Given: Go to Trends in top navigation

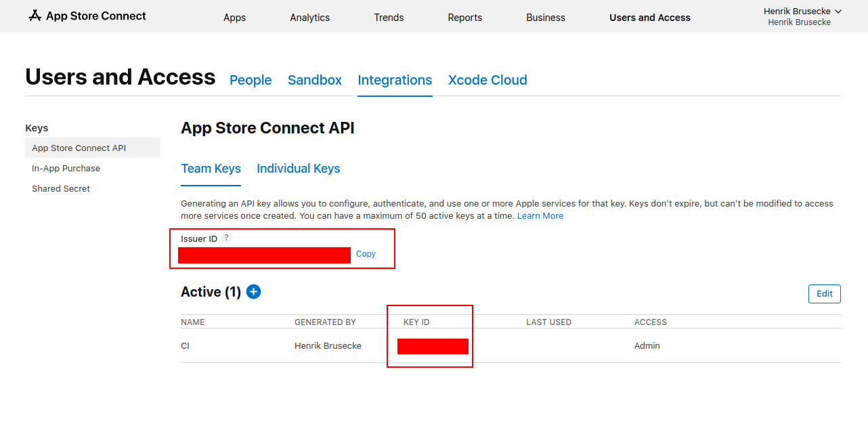Looking at the screenshot, I should click(x=389, y=18).
